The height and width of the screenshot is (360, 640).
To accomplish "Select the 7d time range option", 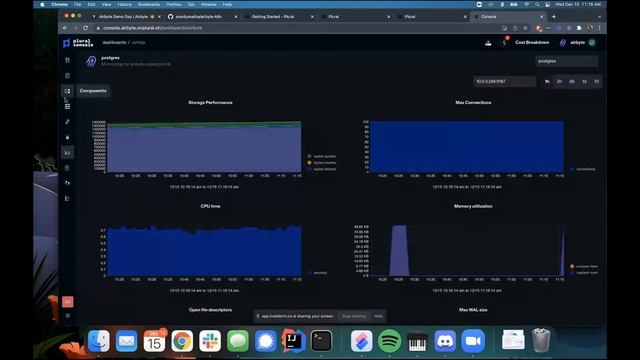I will (596, 82).
